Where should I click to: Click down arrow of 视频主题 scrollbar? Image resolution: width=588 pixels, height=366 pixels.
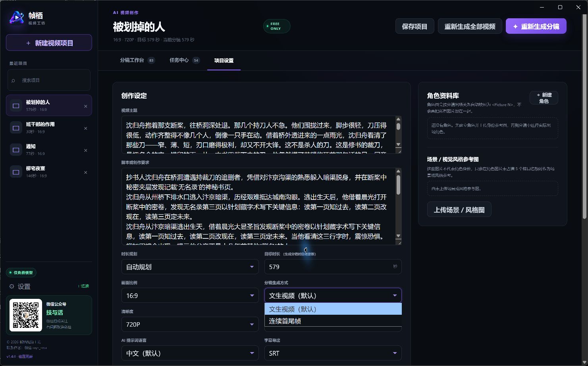pos(398,145)
